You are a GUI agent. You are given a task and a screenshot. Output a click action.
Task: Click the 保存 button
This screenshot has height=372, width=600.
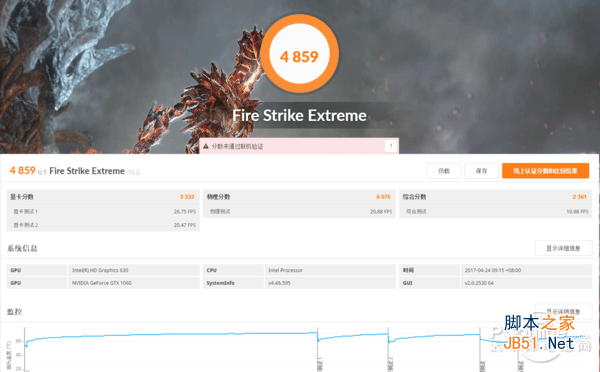coord(481,171)
